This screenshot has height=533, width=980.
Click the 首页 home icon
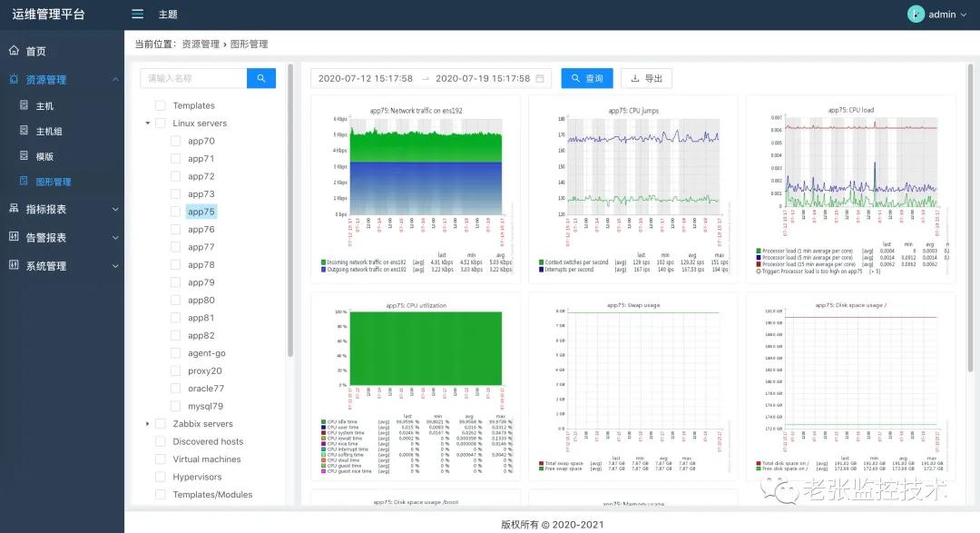click(15, 51)
